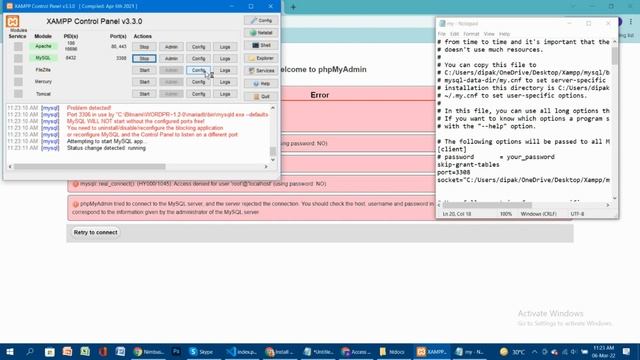Click the port=3308 line in Notepad
The image size is (640, 360).
(x=453, y=173)
